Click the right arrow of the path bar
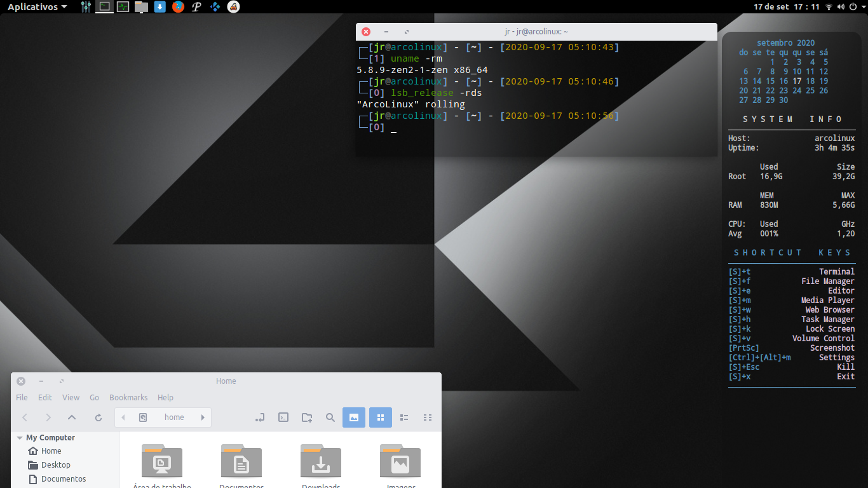Screen dimensions: 868x488 [x=203, y=417]
